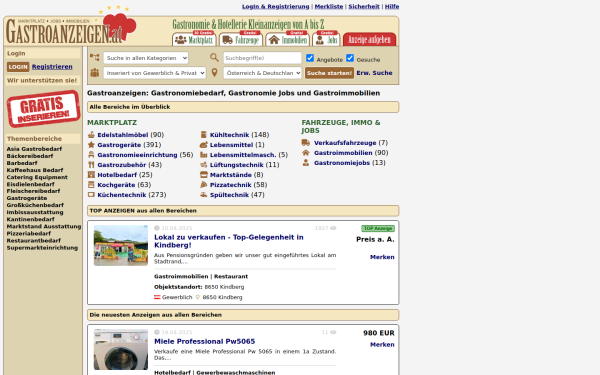The image size is (600, 375).
Task: Click the Marktstände stall icon
Action: point(204,174)
